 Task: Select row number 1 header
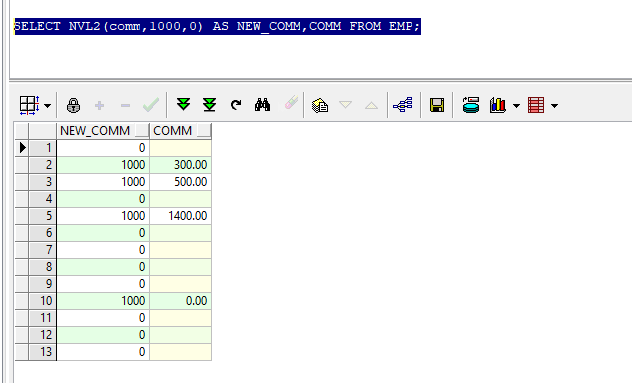pyautogui.click(x=42, y=148)
